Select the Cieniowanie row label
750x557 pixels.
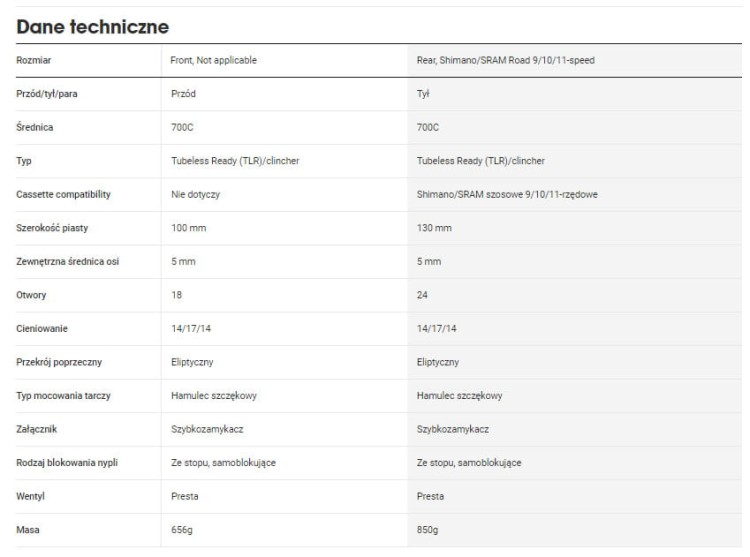[x=42, y=328]
